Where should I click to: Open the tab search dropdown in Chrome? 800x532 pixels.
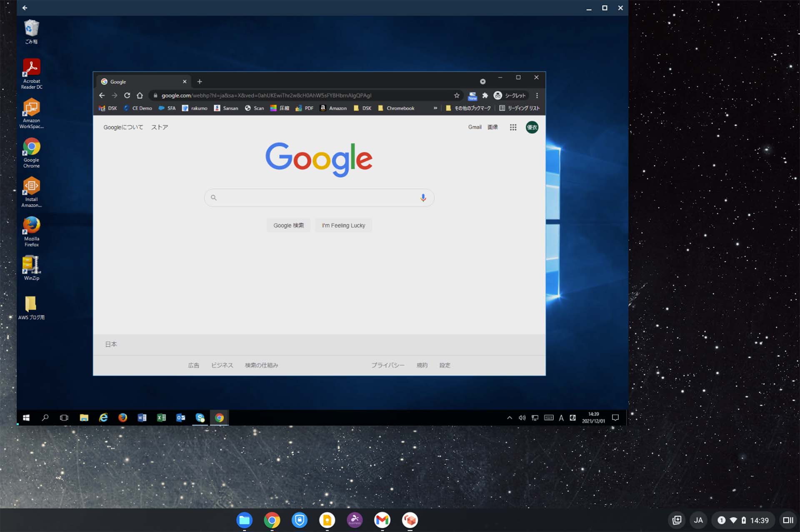482,82
